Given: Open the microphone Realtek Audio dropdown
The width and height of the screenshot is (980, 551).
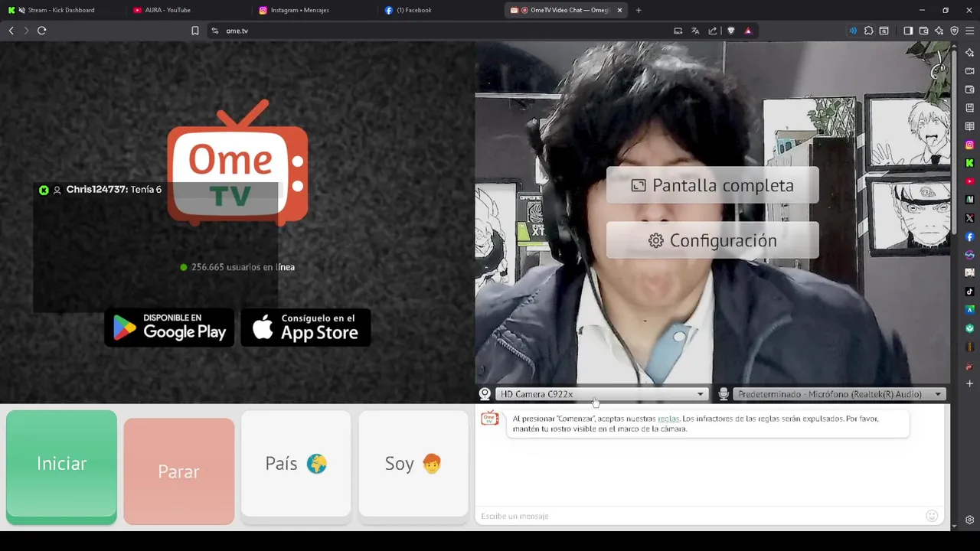Looking at the screenshot, I should pyautogui.click(x=839, y=394).
